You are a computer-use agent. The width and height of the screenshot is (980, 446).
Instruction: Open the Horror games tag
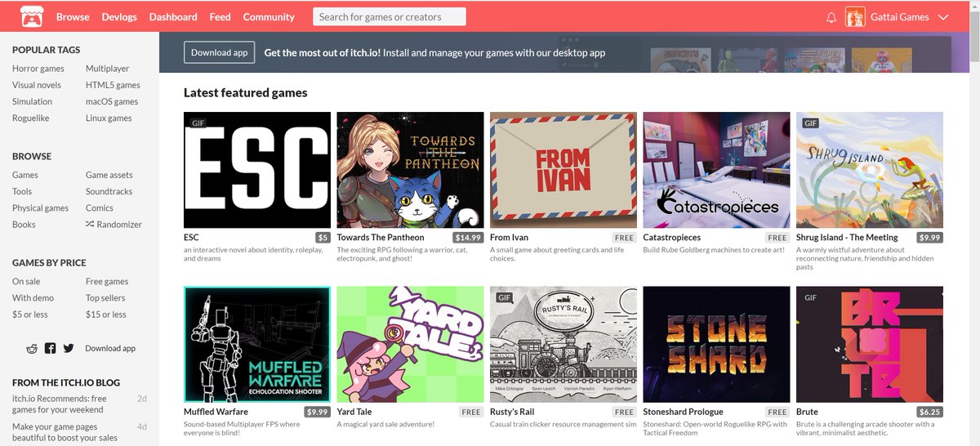pyautogui.click(x=38, y=69)
